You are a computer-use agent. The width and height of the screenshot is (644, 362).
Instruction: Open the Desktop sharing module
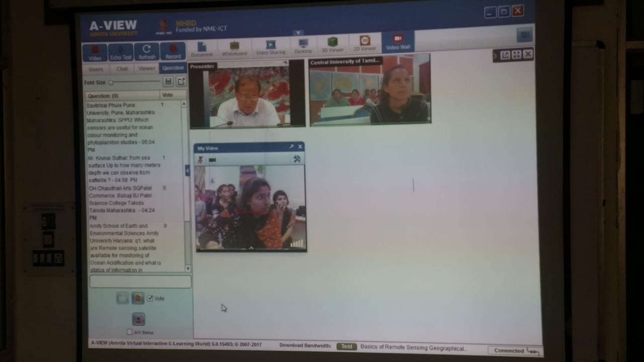303,47
